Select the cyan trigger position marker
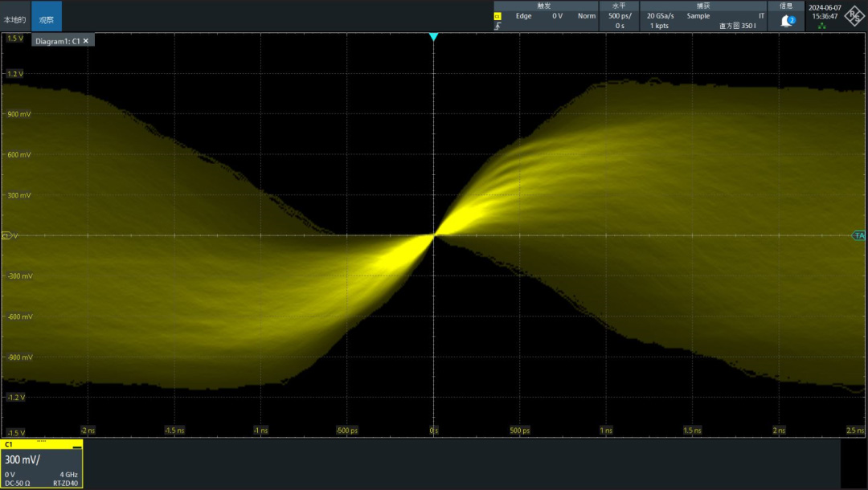The width and height of the screenshot is (868, 490). pyautogui.click(x=433, y=37)
